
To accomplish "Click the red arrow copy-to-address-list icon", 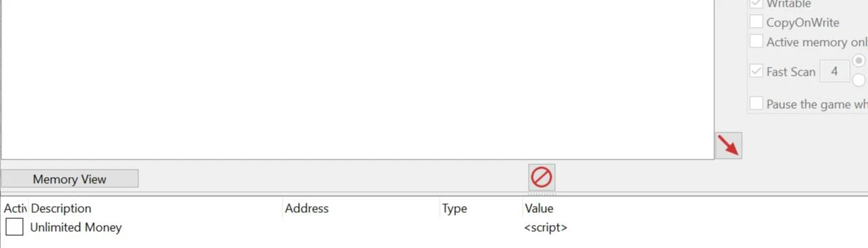I will coord(728,145).
